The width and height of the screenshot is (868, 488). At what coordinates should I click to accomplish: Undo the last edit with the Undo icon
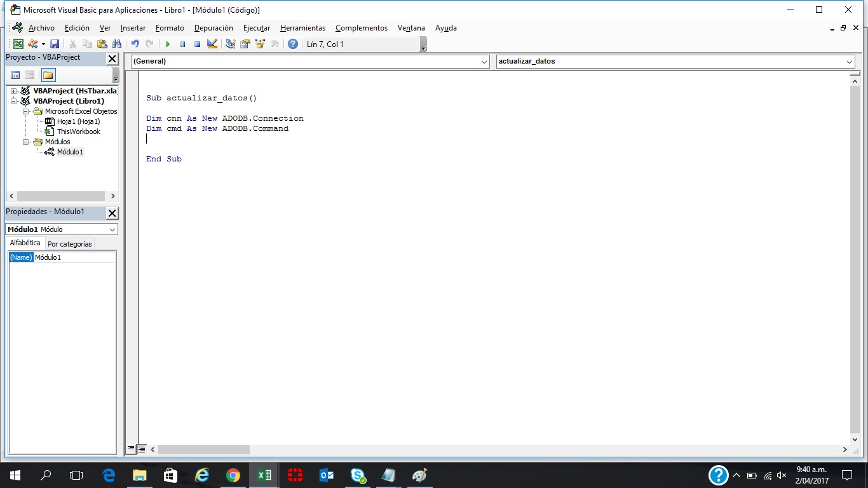pyautogui.click(x=135, y=43)
